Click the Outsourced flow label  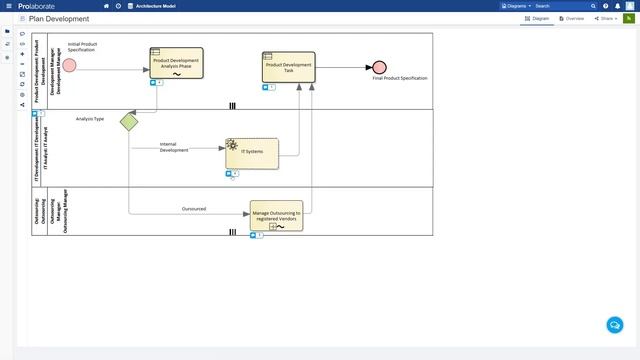click(x=194, y=209)
